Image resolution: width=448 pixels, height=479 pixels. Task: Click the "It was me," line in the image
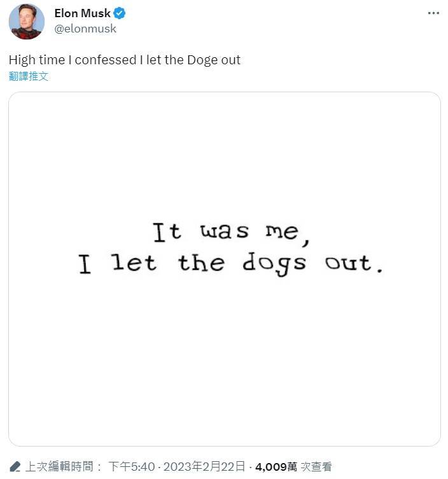pos(231,233)
